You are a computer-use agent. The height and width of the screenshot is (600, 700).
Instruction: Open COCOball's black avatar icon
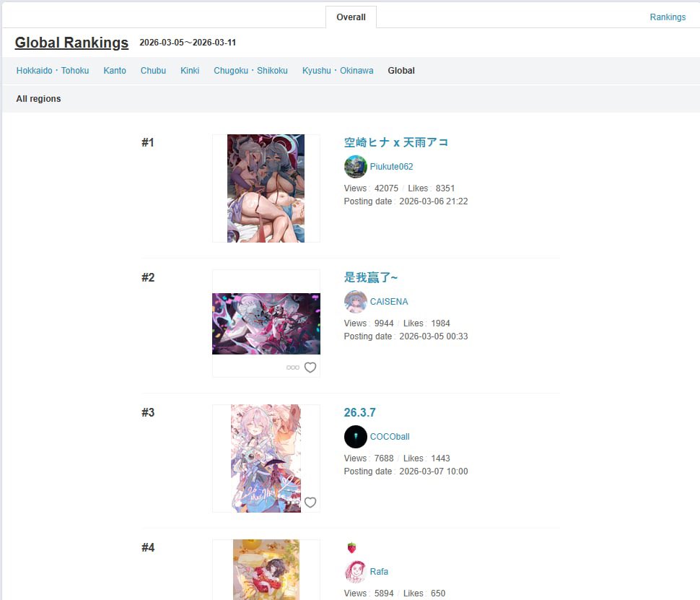[x=355, y=437]
